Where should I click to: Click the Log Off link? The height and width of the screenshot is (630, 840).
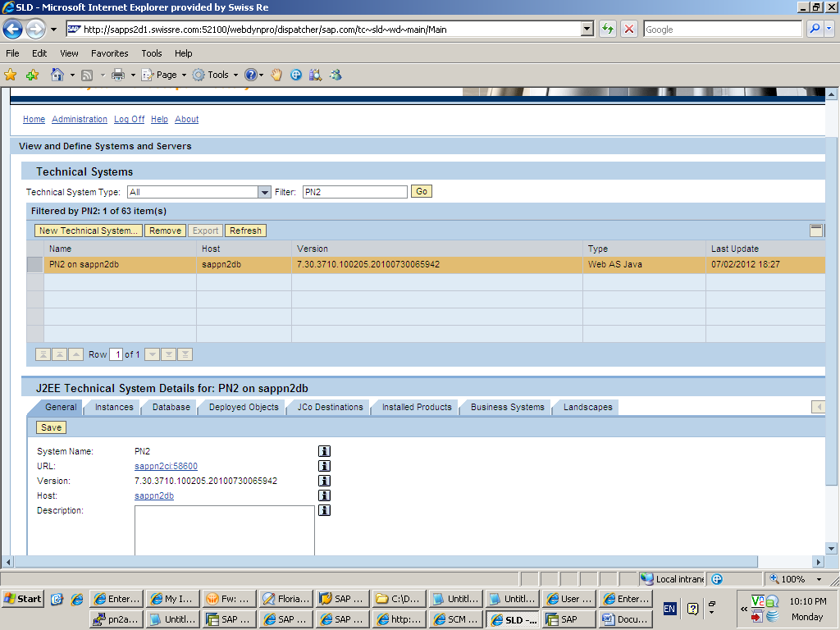129,119
